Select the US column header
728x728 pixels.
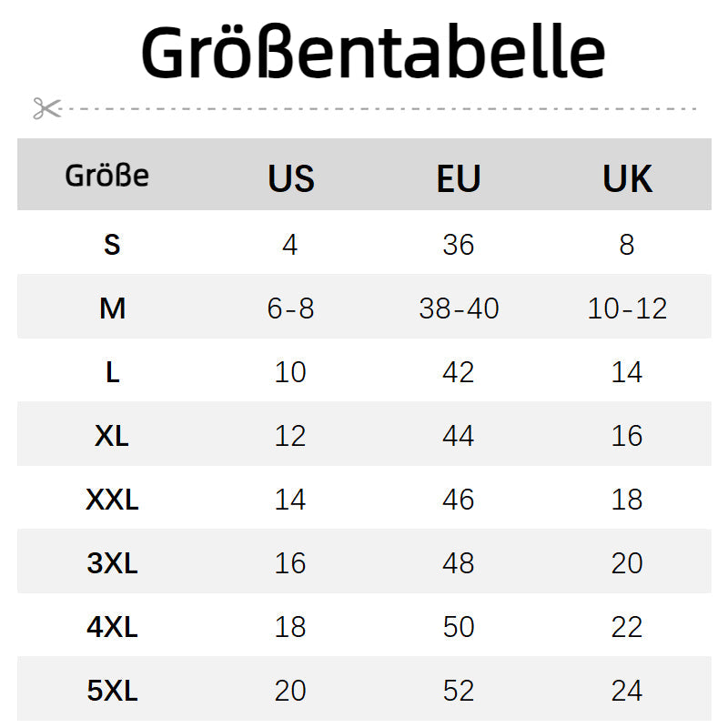point(291,178)
